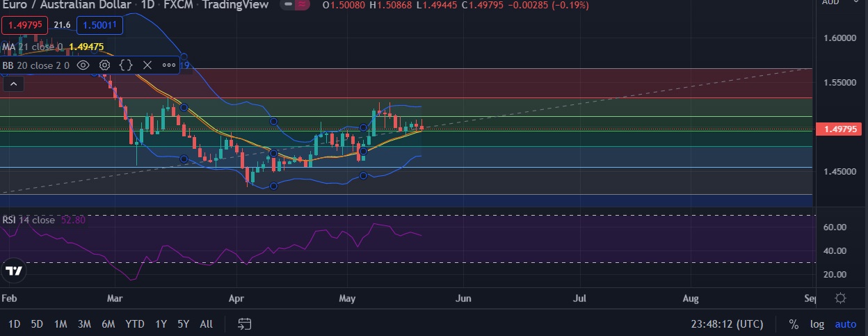
Task: Open the Go to date calendar icon
Action: 244,324
